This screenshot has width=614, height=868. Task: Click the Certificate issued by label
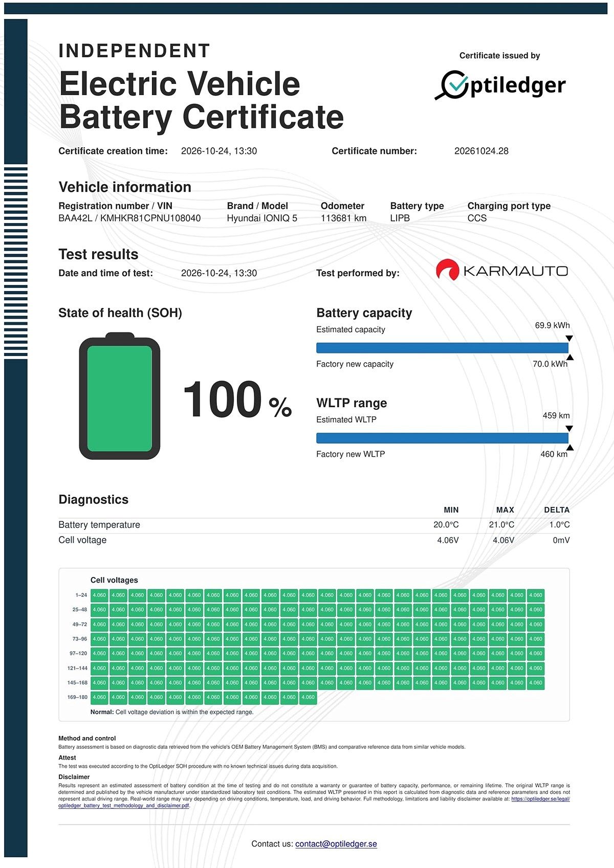click(x=500, y=56)
